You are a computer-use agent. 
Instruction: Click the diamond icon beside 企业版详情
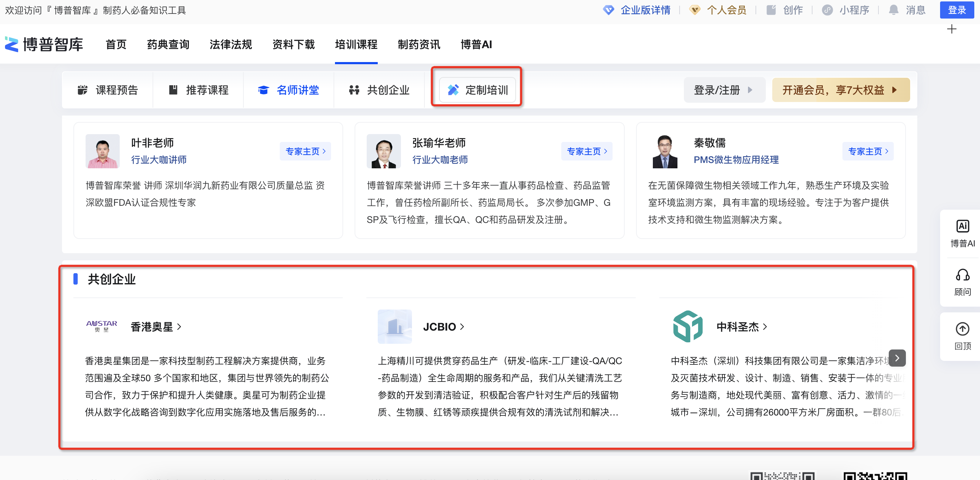click(x=609, y=10)
